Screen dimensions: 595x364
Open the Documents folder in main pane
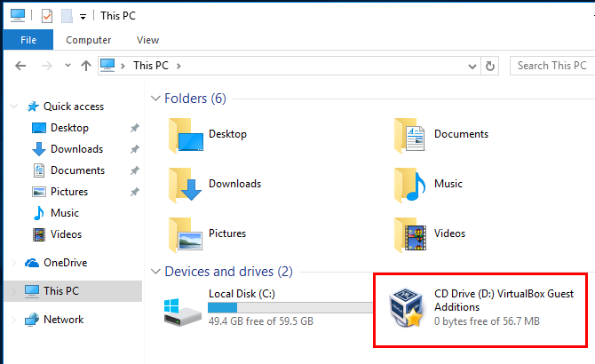pyautogui.click(x=411, y=134)
